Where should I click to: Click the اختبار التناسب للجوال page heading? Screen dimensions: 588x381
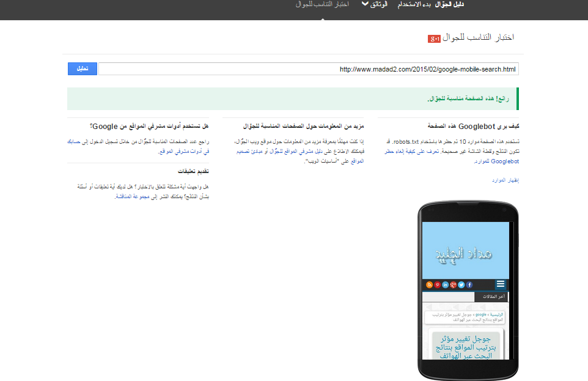tap(478, 37)
